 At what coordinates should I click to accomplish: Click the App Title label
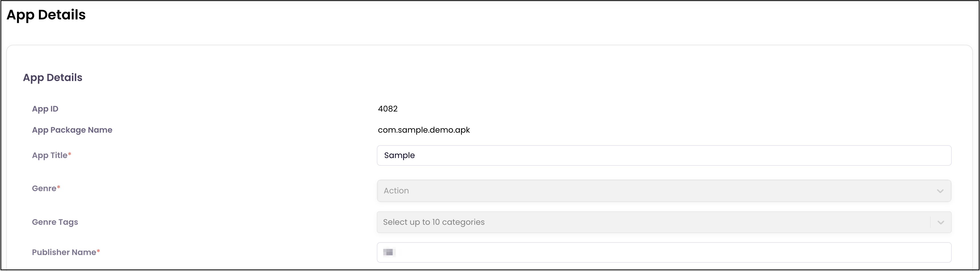tap(49, 155)
